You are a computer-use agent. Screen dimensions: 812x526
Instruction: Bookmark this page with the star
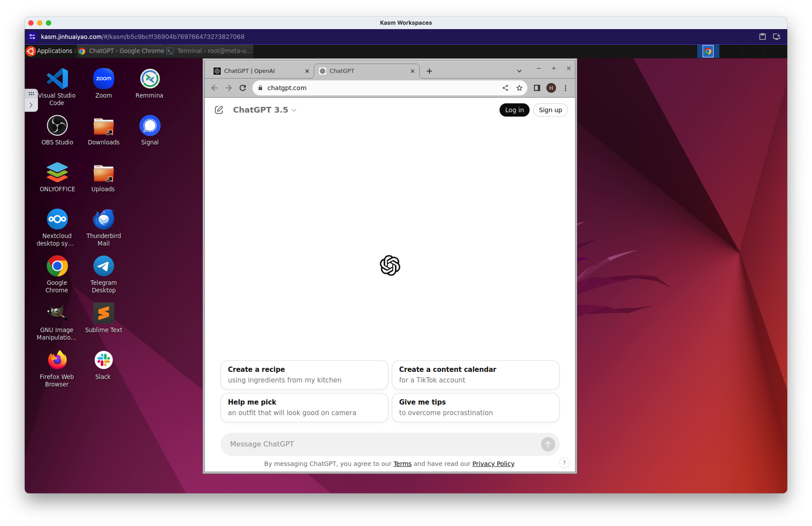pos(519,88)
